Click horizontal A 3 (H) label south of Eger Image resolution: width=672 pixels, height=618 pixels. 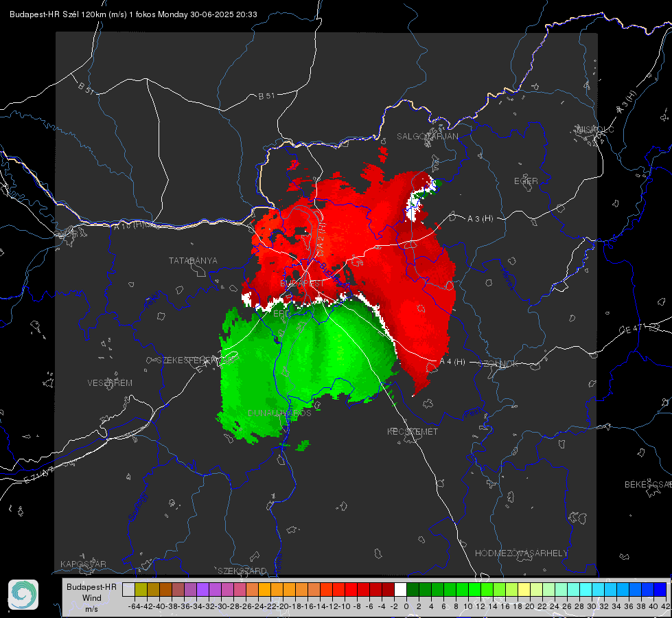tap(480, 218)
